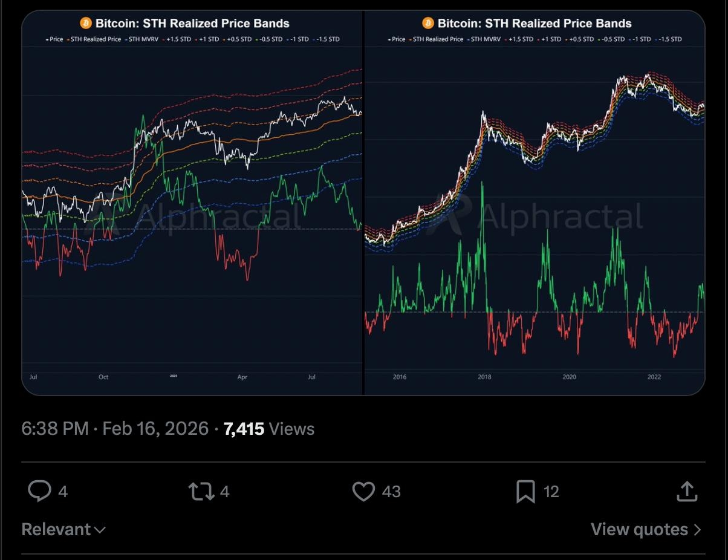
Task: Click the reply speech bubble icon
Action: click(x=39, y=491)
